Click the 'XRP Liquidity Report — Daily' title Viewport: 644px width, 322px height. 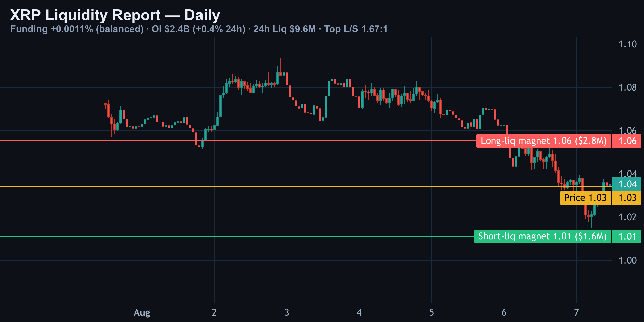tap(115, 15)
